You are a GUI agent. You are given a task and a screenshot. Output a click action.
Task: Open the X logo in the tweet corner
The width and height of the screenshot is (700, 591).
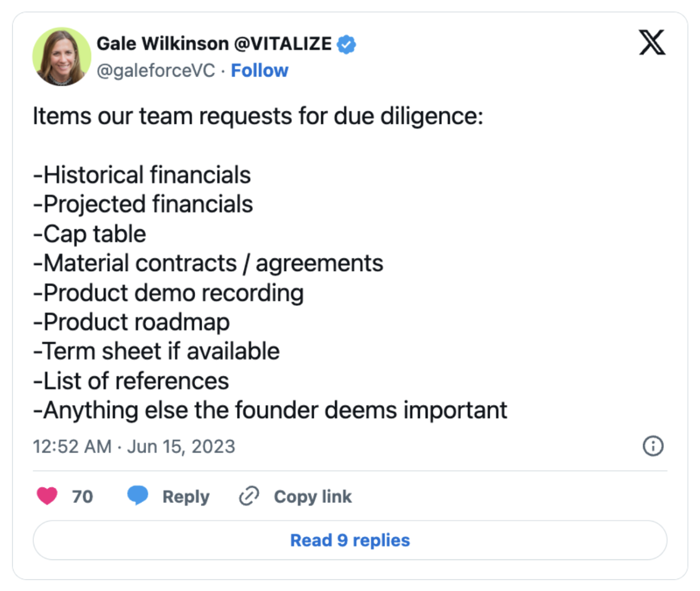652,43
